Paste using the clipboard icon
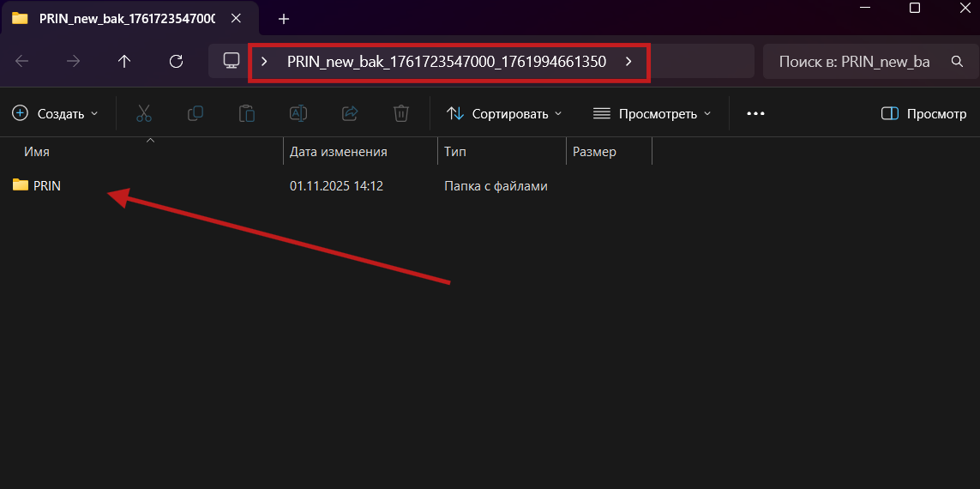The height and width of the screenshot is (489, 980). tap(247, 113)
